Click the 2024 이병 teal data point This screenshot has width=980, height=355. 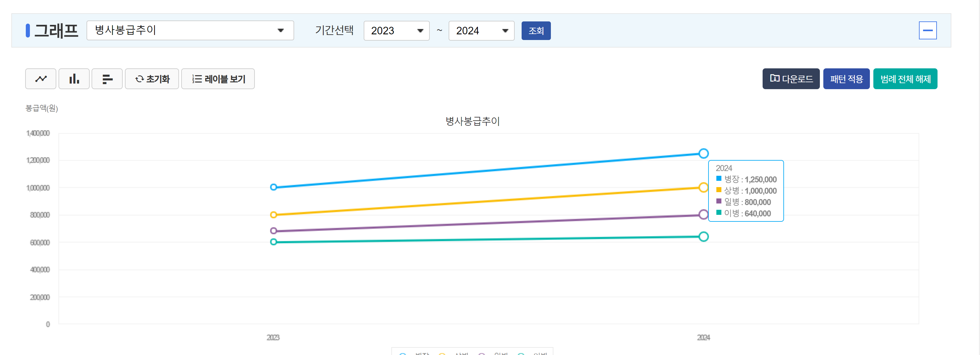pos(703,237)
